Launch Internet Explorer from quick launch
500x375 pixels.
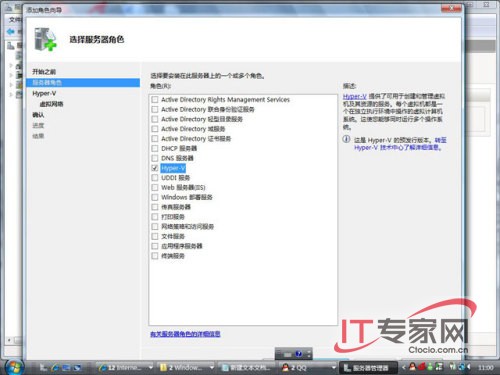[55, 367]
